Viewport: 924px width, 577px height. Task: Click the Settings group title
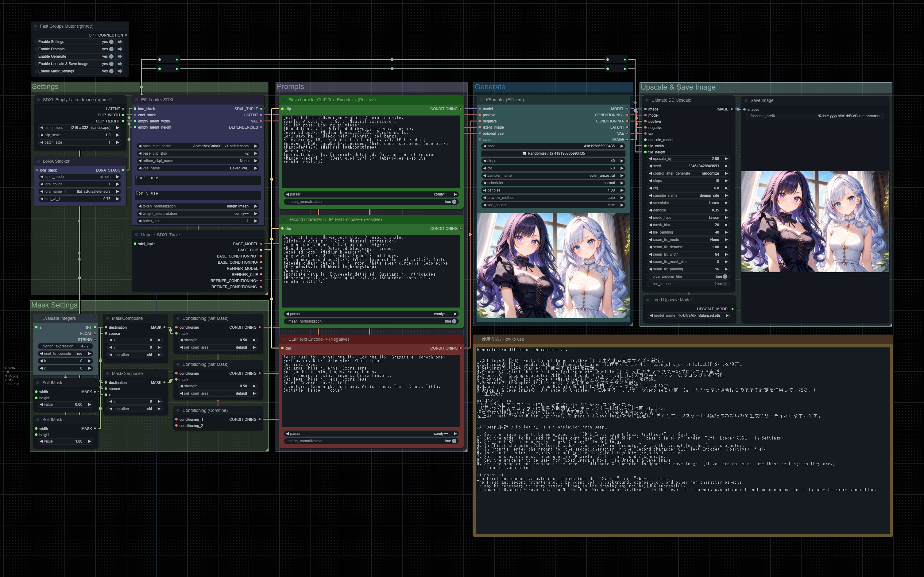point(45,87)
